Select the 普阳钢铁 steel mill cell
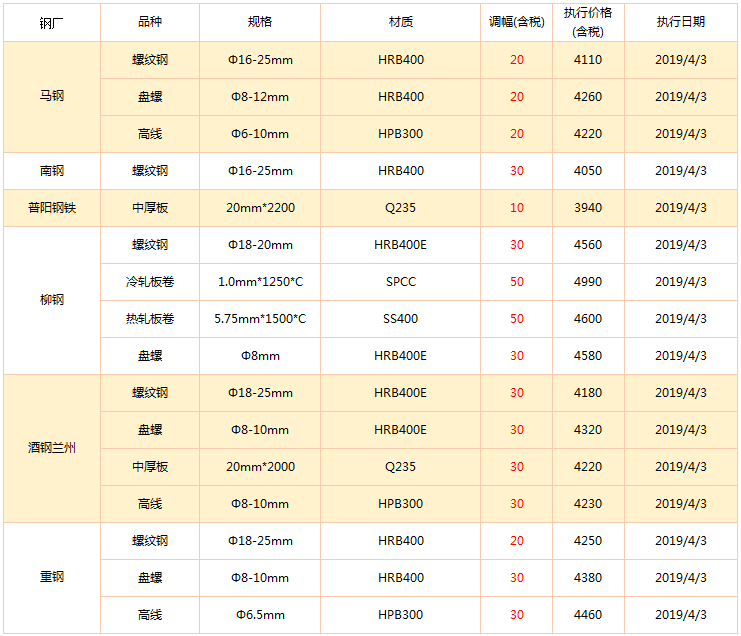Viewport: 741px width, 636px height. 52,208
